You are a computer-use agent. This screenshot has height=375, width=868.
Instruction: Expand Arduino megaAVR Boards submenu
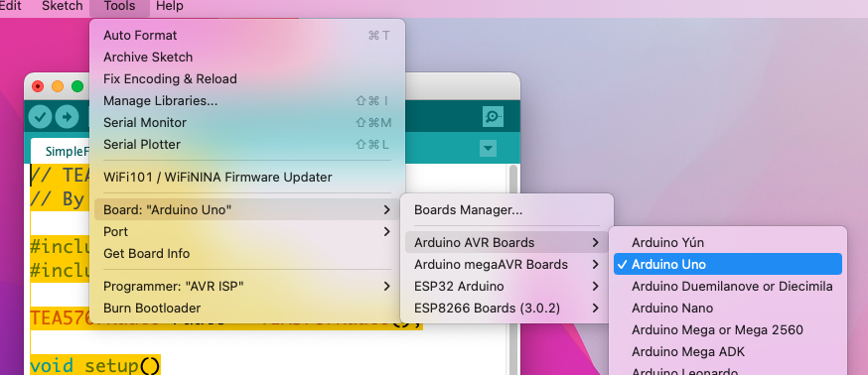pyautogui.click(x=506, y=264)
